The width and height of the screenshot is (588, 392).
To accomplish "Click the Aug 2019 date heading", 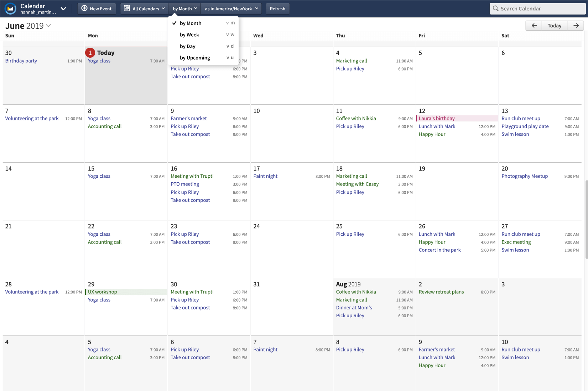I will [348, 284].
